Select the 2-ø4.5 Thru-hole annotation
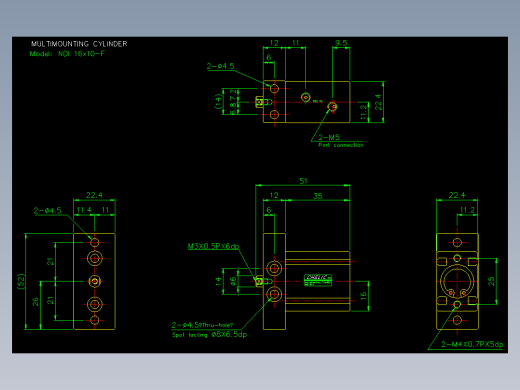Viewport: 520px width, 390px height. 202,325
